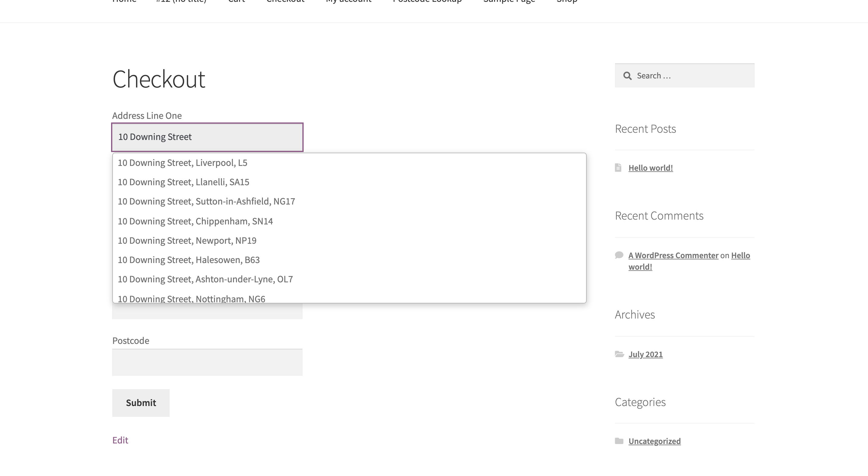The width and height of the screenshot is (868, 476).
Task: Click the A WordPress Commenter link
Action: [x=674, y=255]
